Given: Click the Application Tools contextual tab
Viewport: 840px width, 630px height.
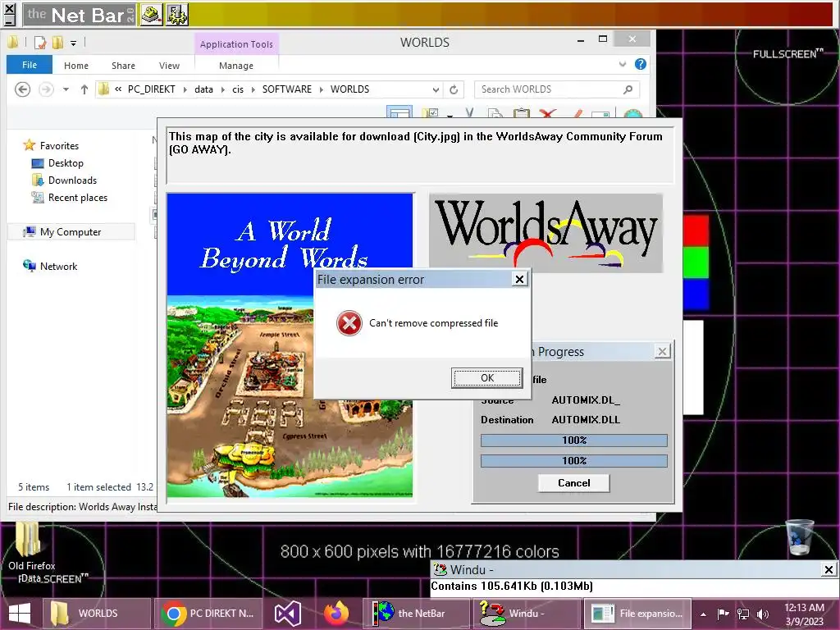Looking at the screenshot, I should coord(236,44).
